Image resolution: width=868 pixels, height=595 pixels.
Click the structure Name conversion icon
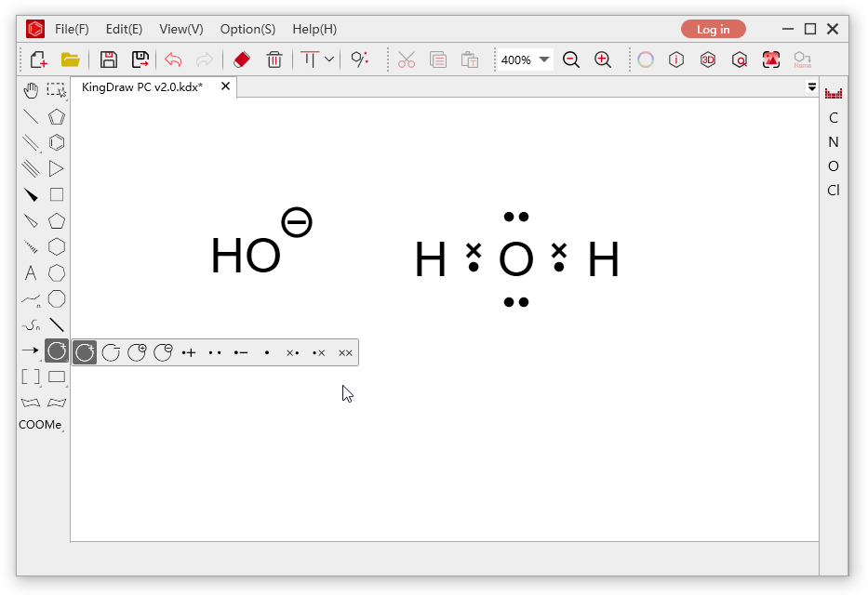802,59
